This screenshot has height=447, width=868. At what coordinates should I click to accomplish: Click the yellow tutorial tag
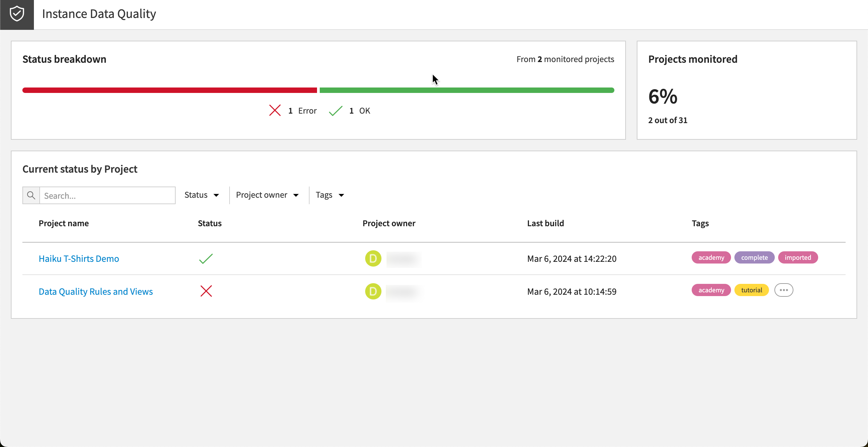pyautogui.click(x=752, y=290)
